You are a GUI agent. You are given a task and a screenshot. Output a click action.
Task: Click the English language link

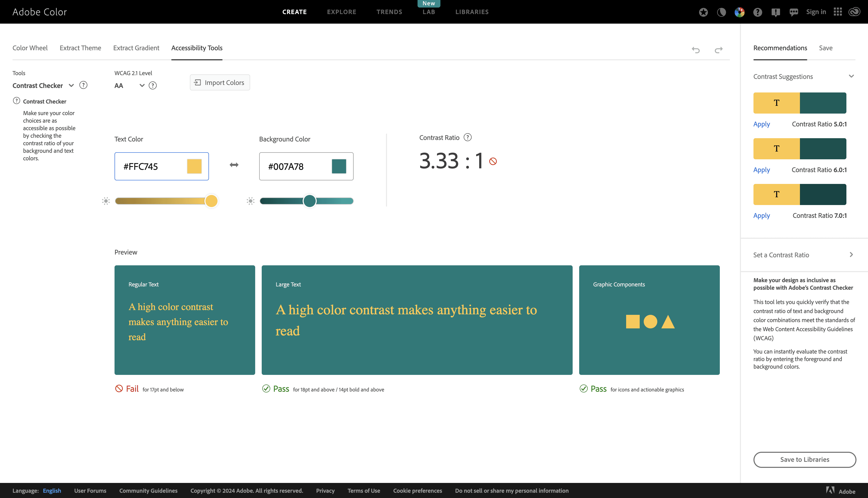(52, 490)
